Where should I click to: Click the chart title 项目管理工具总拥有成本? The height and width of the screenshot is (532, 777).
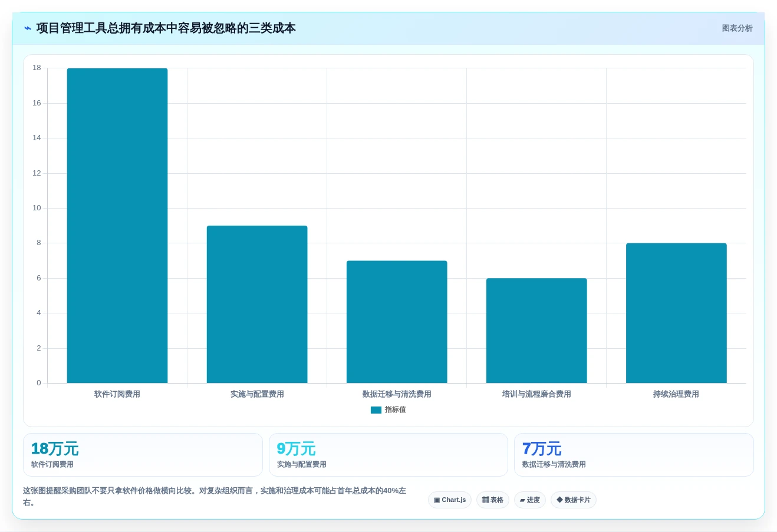pyautogui.click(x=166, y=28)
